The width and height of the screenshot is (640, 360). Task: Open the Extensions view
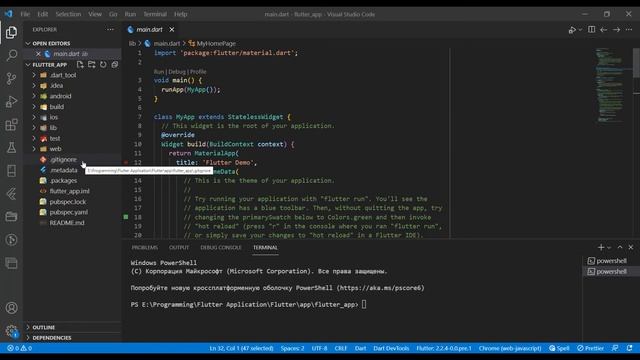pos(11,124)
